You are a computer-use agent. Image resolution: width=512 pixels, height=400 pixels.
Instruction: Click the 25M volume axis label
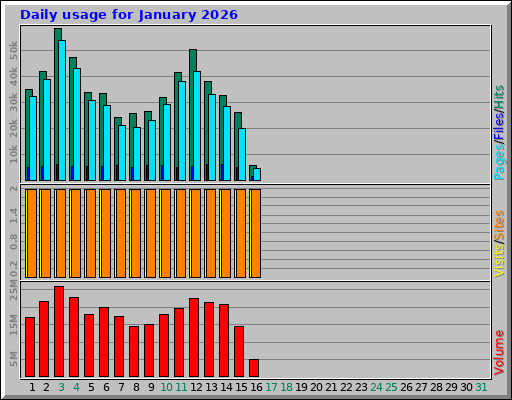pyautogui.click(x=13, y=290)
